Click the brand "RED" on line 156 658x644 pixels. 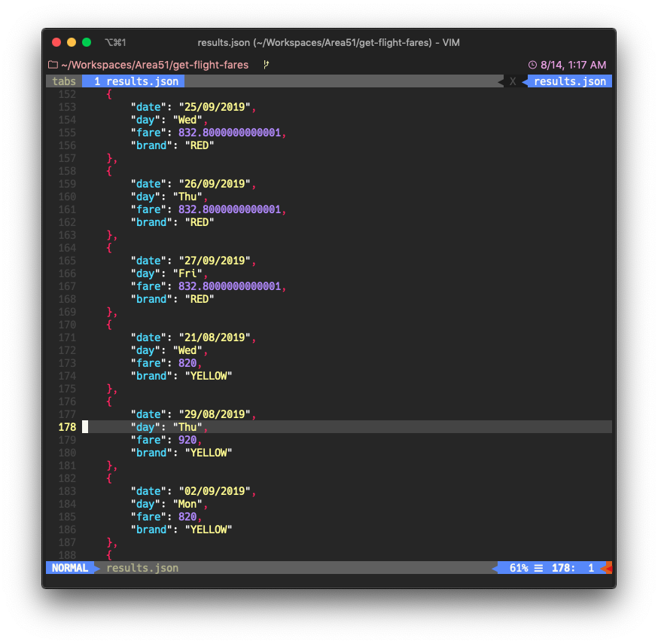point(200,145)
